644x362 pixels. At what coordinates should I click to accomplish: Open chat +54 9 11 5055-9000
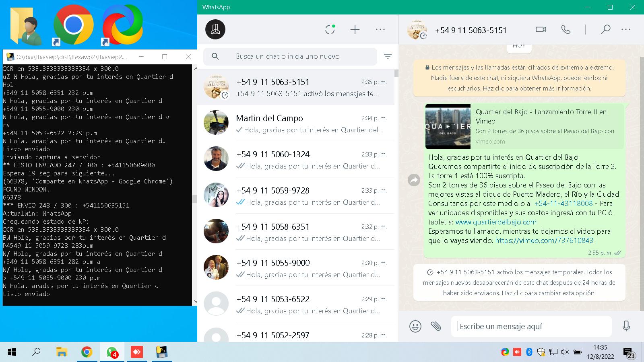296,268
